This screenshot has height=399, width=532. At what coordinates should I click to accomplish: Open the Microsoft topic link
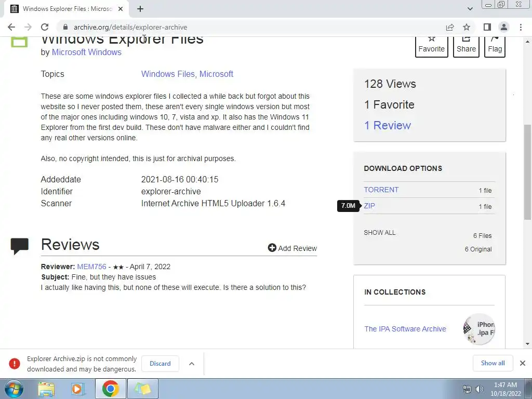(216, 74)
